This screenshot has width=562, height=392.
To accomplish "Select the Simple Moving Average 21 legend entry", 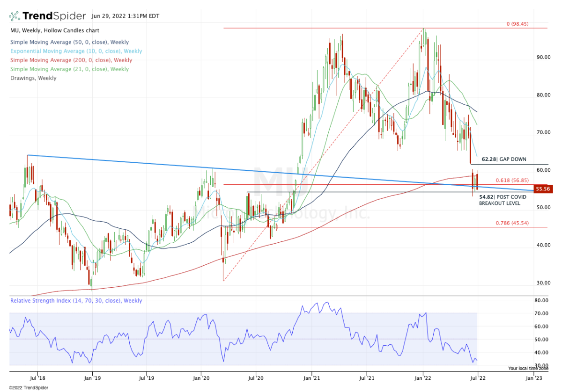I will tap(69, 69).
